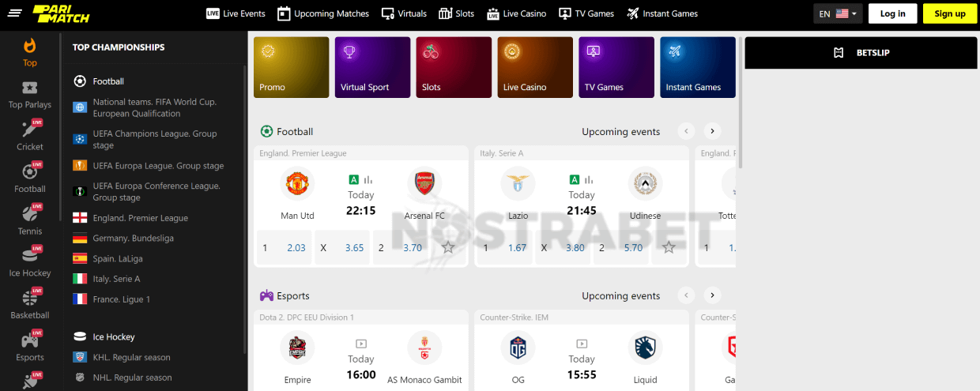Open Germany Bundesliga championship
Viewport: 980px width, 391px height.
(124, 239)
